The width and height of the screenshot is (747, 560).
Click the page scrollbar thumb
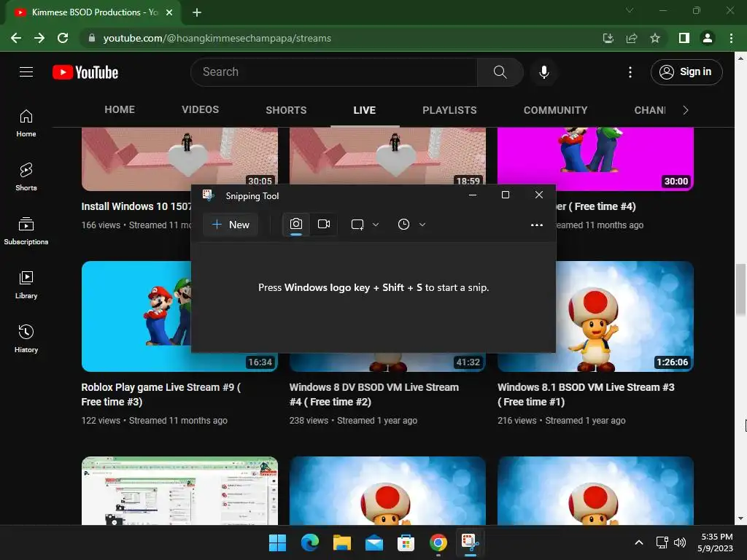(x=741, y=289)
